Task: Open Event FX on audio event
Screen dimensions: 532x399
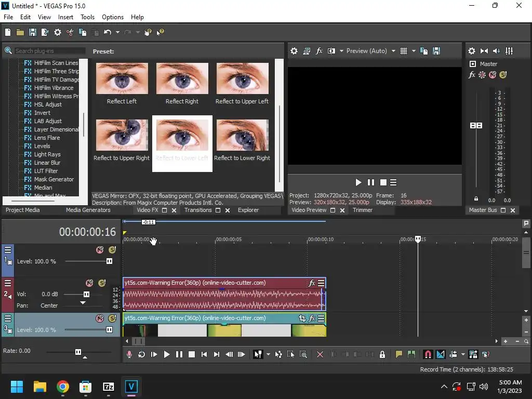Action: pos(312,283)
